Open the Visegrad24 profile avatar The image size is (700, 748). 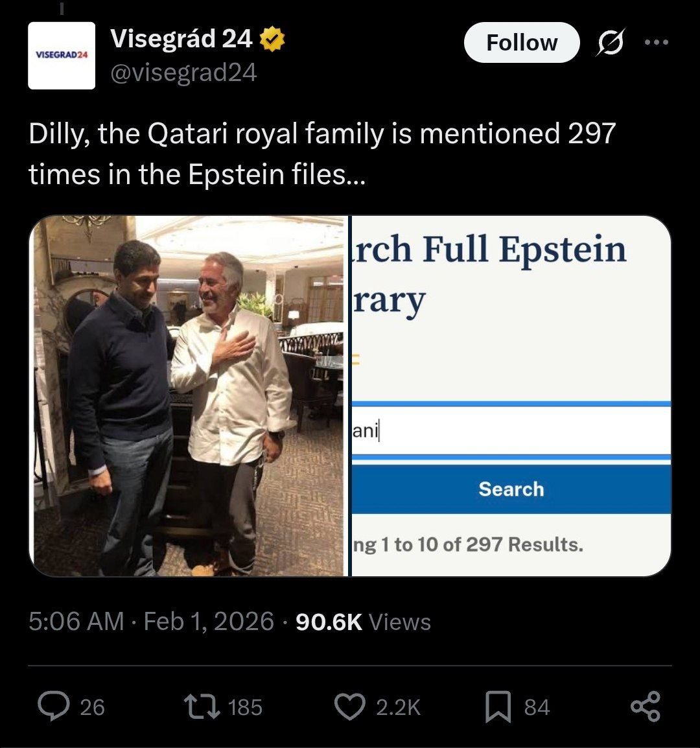62,56
